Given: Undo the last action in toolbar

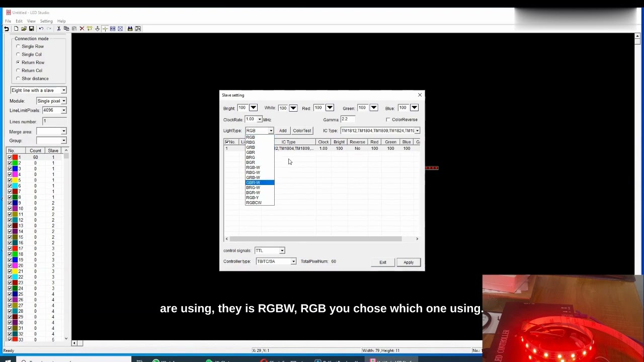Looking at the screenshot, I should click(41, 29).
